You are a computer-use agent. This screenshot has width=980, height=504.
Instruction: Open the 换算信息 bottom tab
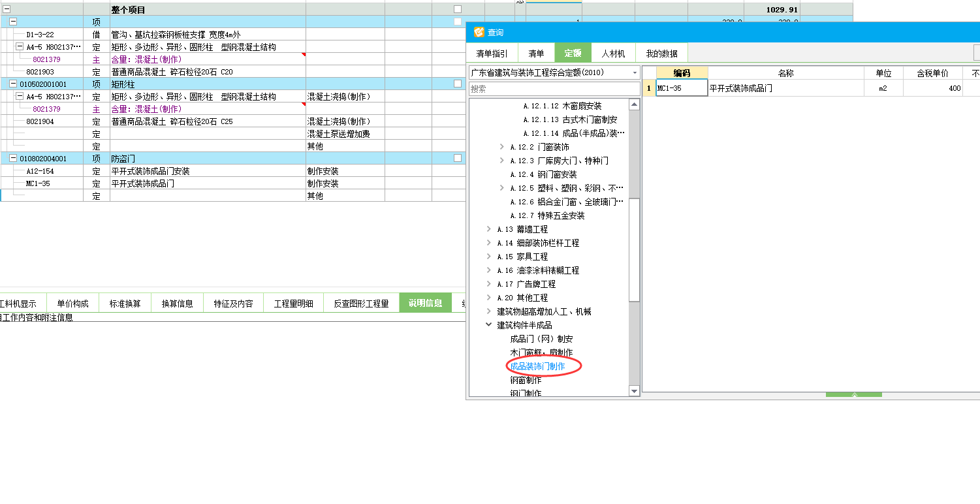[178, 303]
